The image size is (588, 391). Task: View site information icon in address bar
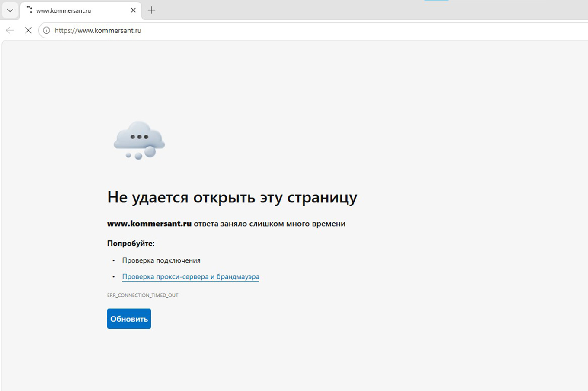pyautogui.click(x=46, y=30)
